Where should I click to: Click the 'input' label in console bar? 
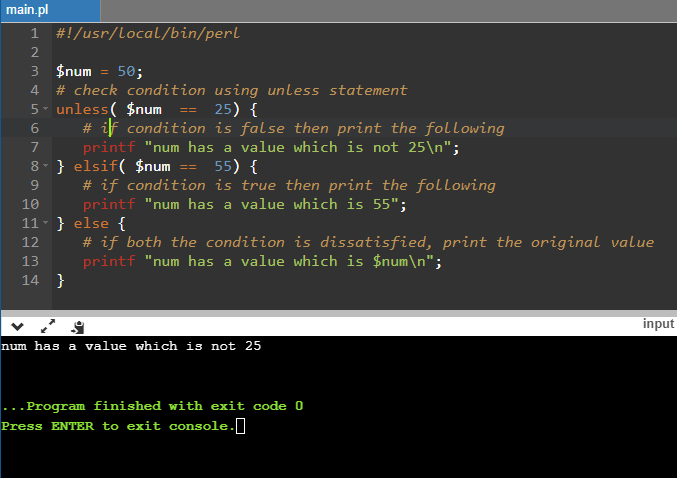658,324
